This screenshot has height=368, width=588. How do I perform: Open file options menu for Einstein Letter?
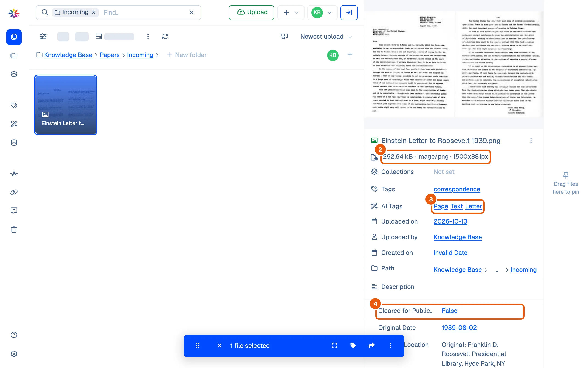click(x=531, y=141)
